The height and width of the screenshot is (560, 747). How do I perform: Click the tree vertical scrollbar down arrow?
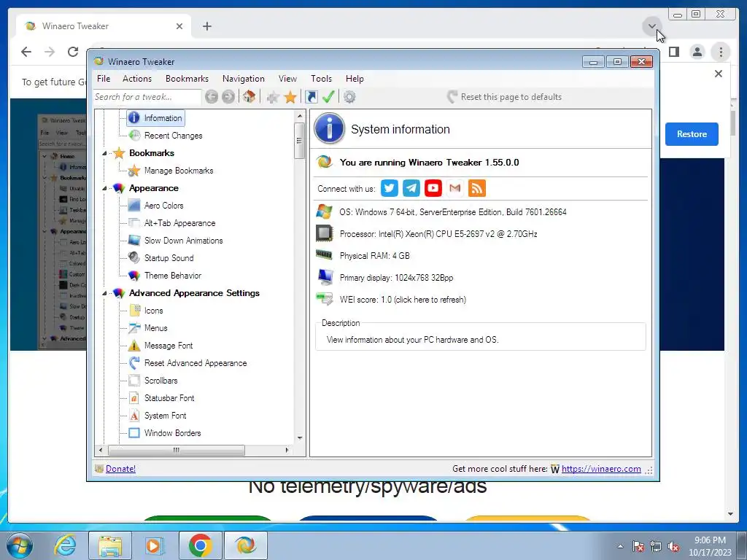coord(300,438)
